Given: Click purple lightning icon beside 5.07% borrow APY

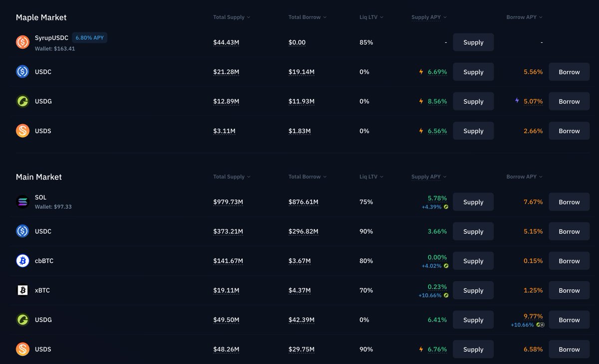Looking at the screenshot, I should pyautogui.click(x=517, y=101).
